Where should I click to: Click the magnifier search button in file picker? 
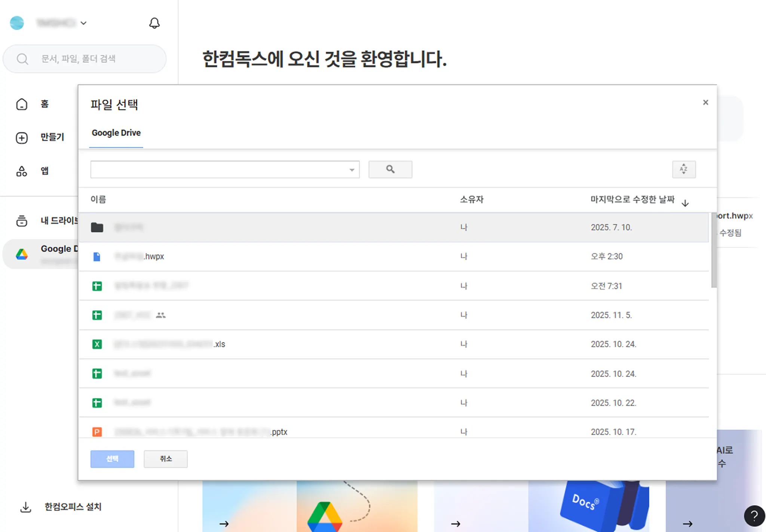390,169
